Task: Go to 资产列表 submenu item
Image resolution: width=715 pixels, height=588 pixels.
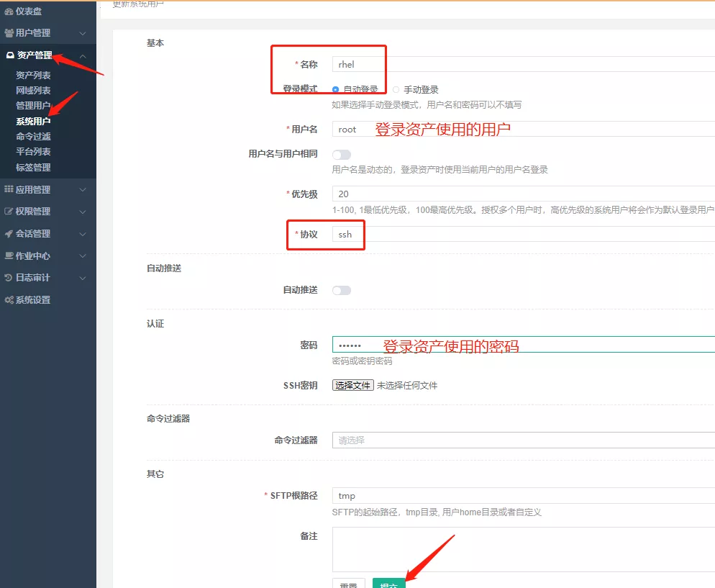Action: (33, 76)
